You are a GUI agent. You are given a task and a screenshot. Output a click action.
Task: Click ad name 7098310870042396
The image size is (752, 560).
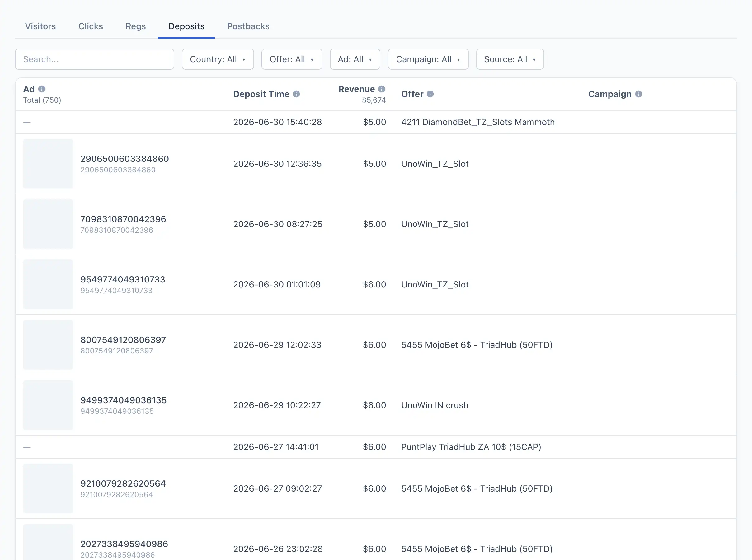[x=123, y=219]
